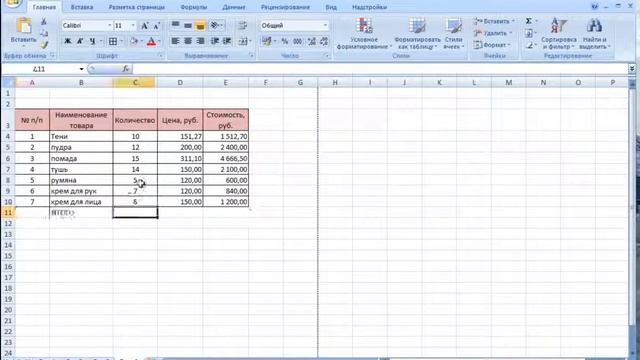
Task: Toggle Wrap Text in the alignment group
Action: (x=242, y=26)
